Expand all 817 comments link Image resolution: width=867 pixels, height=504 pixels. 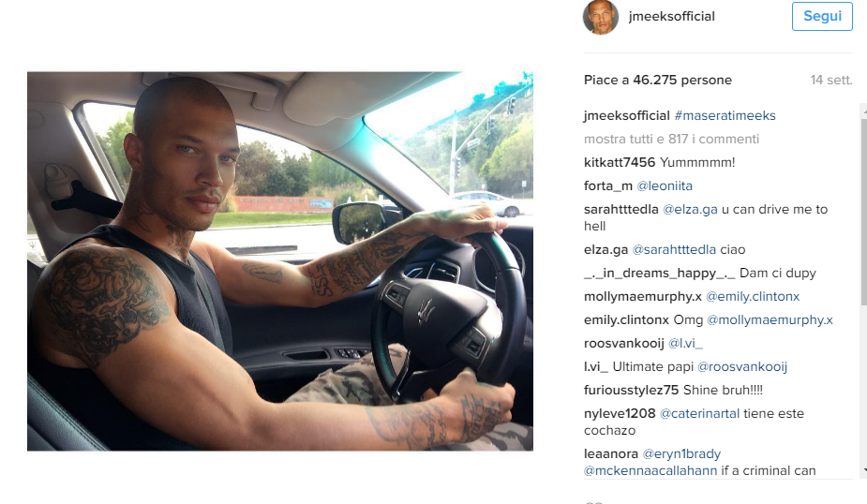coord(671,139)
